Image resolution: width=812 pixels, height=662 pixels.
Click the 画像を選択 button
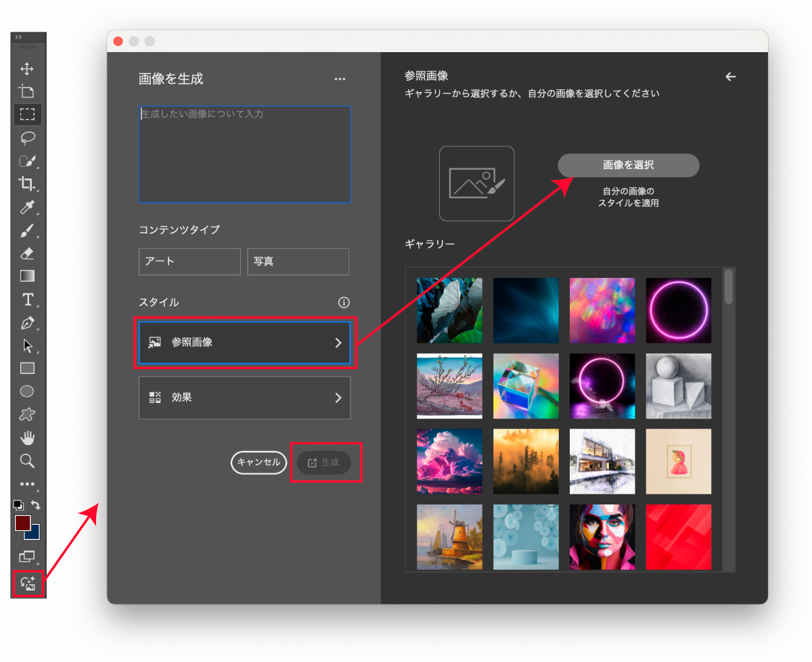(629, 165)
